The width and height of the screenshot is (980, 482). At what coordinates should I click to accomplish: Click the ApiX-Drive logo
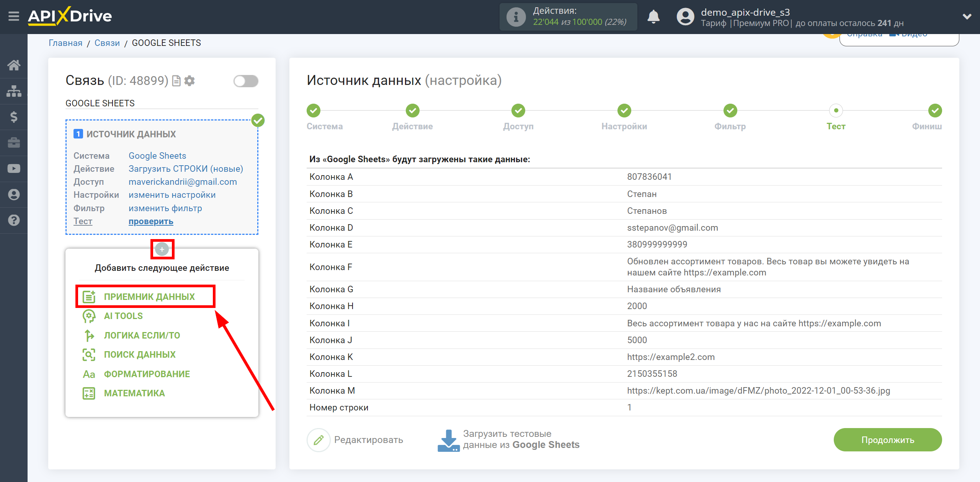tap(70, 16)
